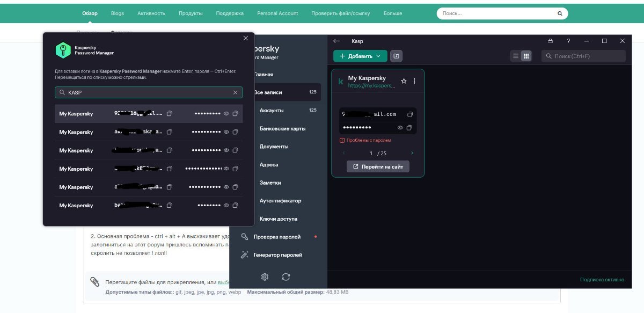644x313 pixels.
Task: Copy login of popup entry starting with "ak"
Action: coord(169,132)
